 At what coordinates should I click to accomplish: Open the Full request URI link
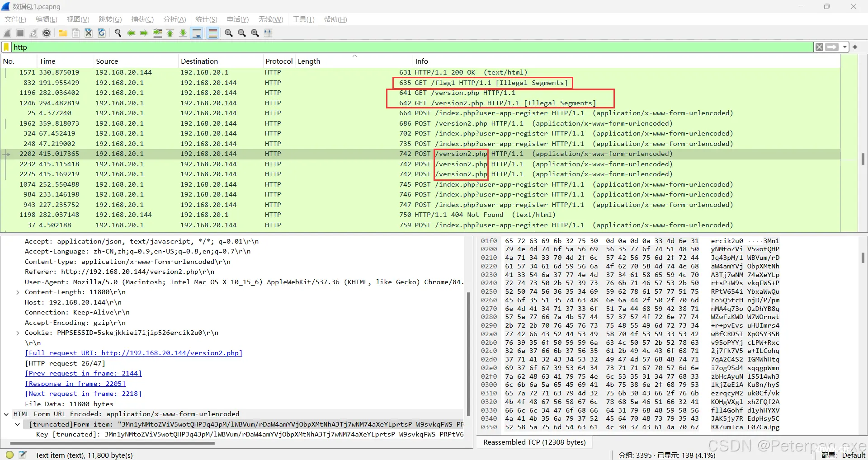(134, 353)
